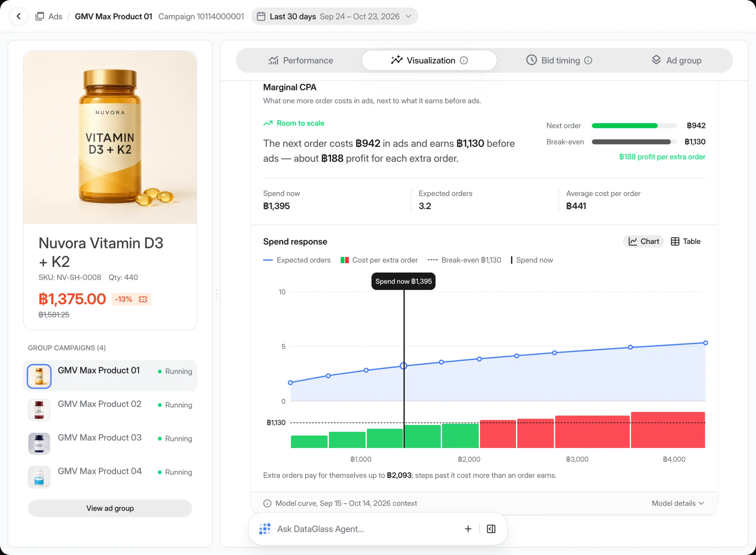Viewport: 756px width, 555px height.
Task: Click the Ask DataGlass Agent input field
Action: [x=366, y=529]
